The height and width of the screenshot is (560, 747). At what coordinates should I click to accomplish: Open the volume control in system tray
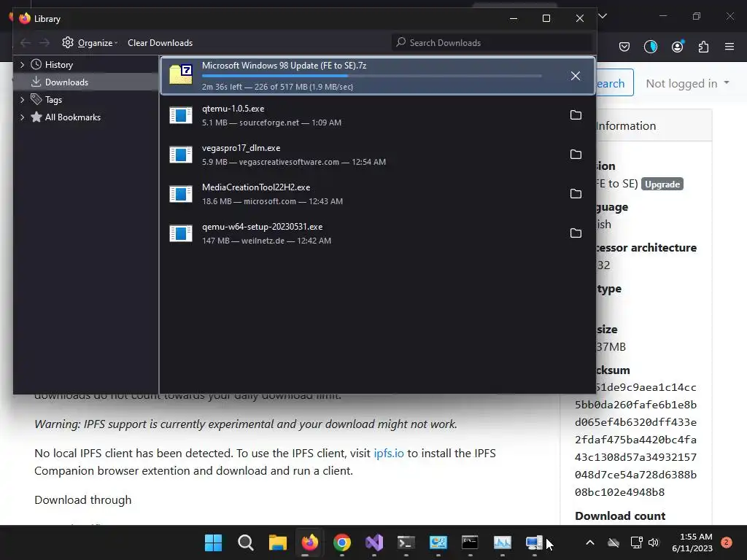(x=654, y=542)
